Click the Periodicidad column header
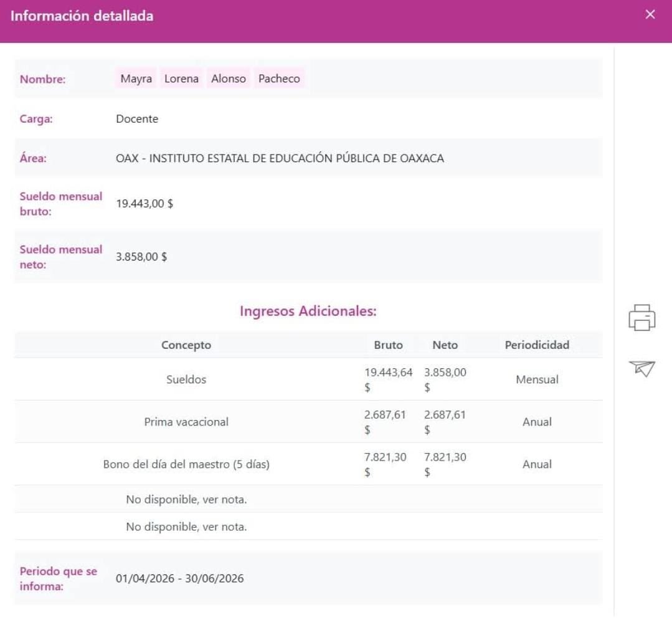Screen dimensions: 672x620 tap(537, 345)
